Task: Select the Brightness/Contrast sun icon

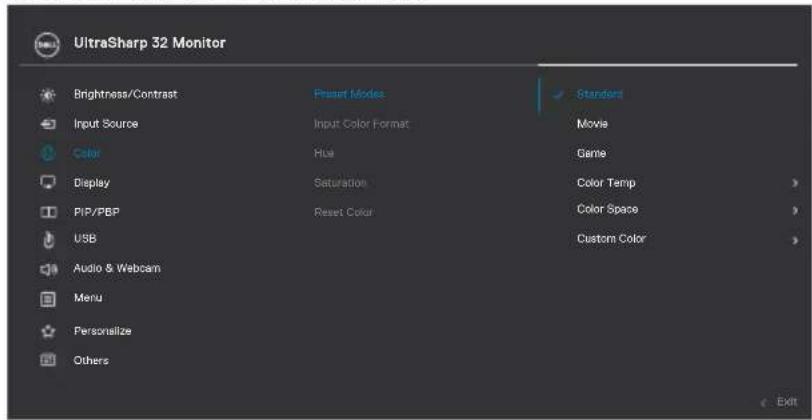Action: [x=47, y=95]
